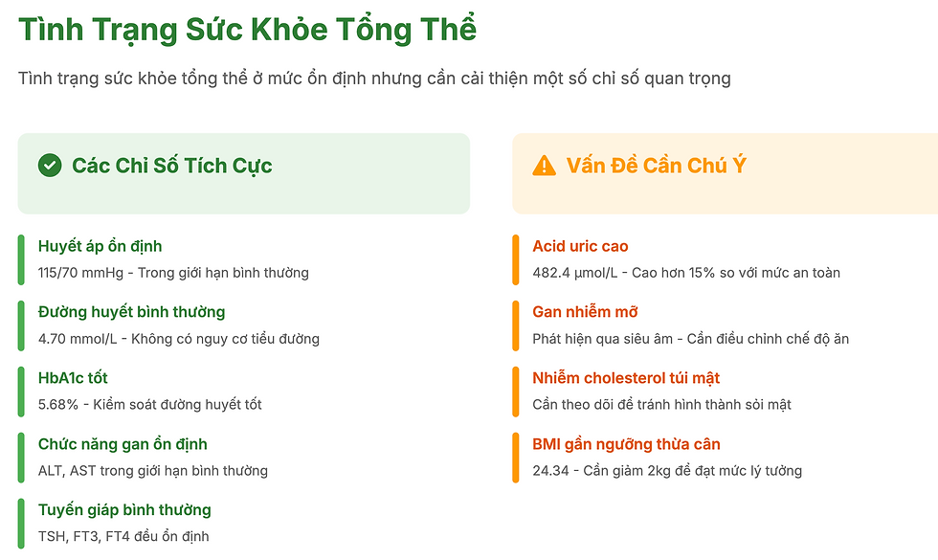Select "Nhiễm cholesterol túi mật" item
The height and width of the screenshot is (560, 938).
626,378
